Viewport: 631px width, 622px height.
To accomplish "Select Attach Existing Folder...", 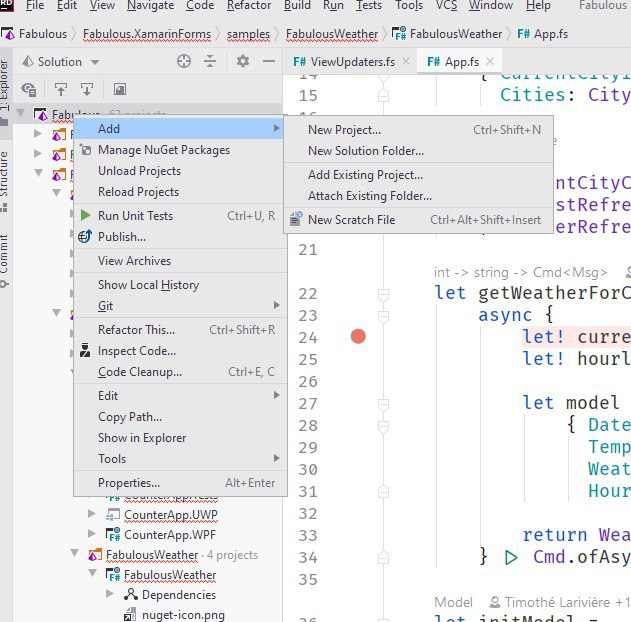I will click(419, 196).
